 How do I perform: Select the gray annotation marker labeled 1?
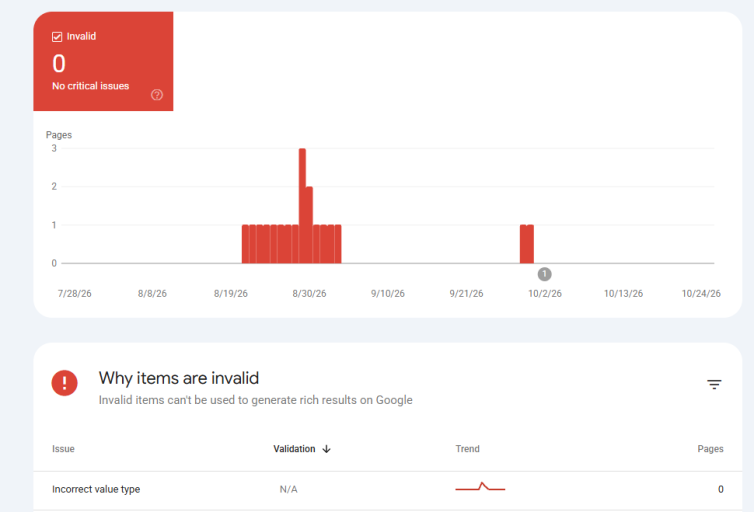click(544, 274)
